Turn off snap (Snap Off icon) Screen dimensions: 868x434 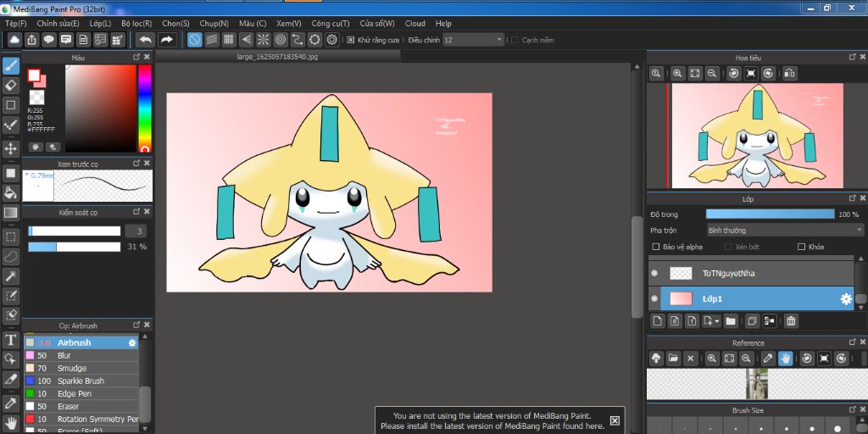[x=194, y=39]
